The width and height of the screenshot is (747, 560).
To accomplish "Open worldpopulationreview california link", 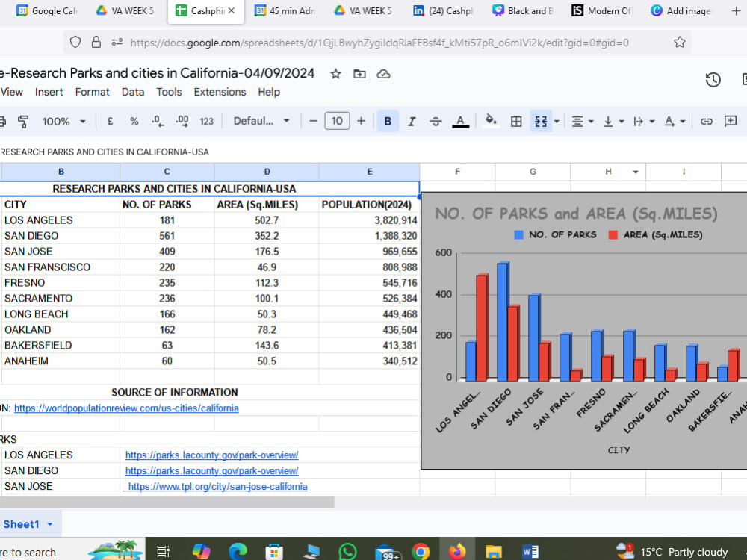I will pos(126,408).
